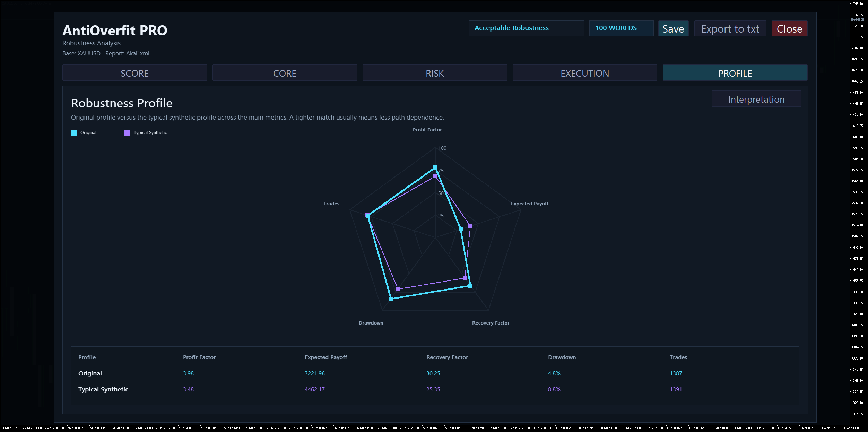Switch to the SCORE tab
This screenshot has width=868, height=432.
134,73
